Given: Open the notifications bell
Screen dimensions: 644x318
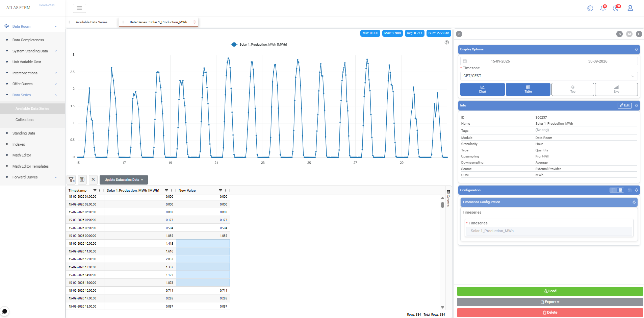Looking at the screenshot, I should pos(603,8).
